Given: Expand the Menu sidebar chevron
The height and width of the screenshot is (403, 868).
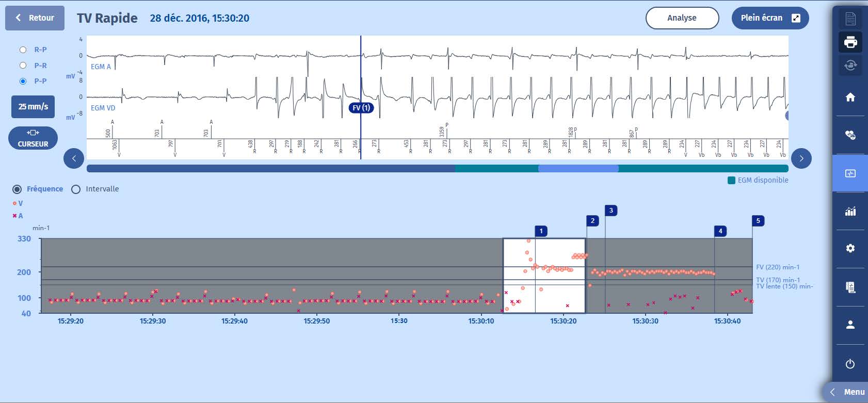Looking at the screenshot, I should coord(832,392).
